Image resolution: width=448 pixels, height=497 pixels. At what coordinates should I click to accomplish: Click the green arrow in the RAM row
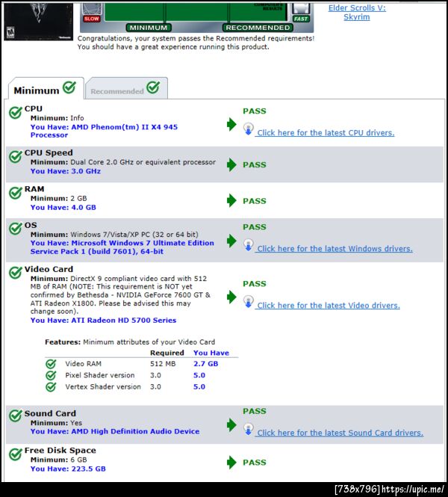coord(231,200)
